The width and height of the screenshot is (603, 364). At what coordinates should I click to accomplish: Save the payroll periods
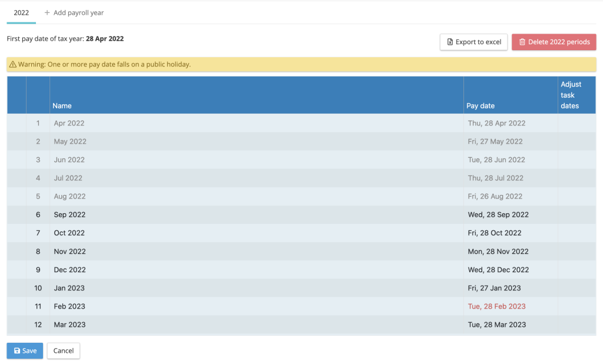point(25,350)
